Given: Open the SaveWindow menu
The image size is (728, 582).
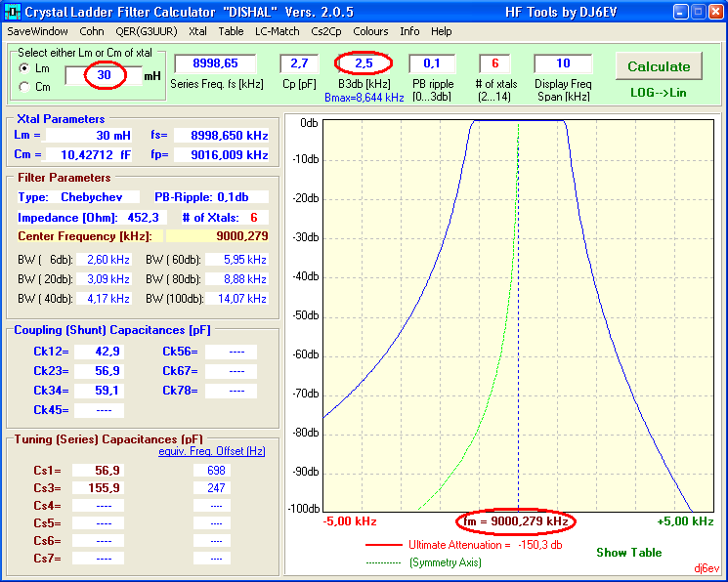Looking at the screenshot, I should click(37, 31).
